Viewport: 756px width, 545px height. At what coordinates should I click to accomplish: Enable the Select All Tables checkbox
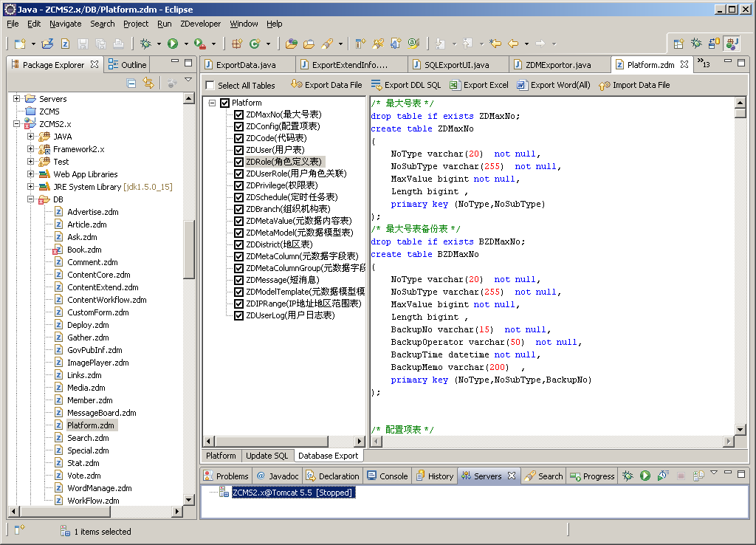[210, 86]
